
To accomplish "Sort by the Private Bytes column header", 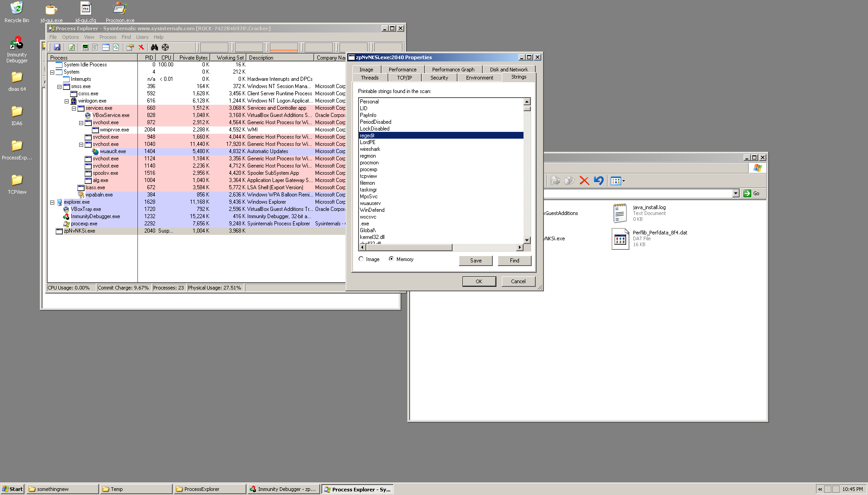I will (192, 58).
